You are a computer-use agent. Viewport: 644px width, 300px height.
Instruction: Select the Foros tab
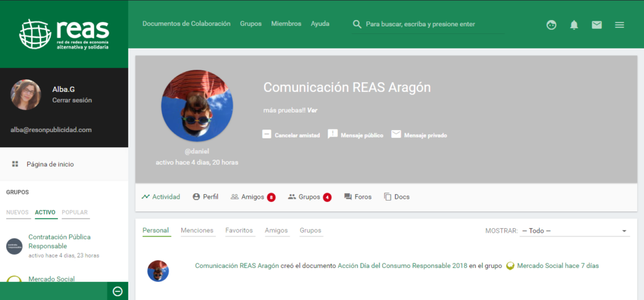(x=358, y=197)
